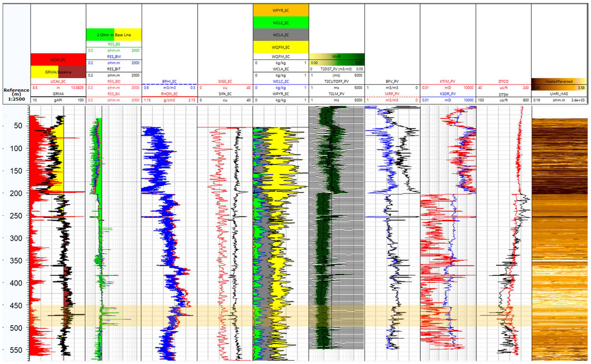This screenshot has width=591, height=364.
Task: Click the UHRI_IMG image track header
Action: coord(559,94)
